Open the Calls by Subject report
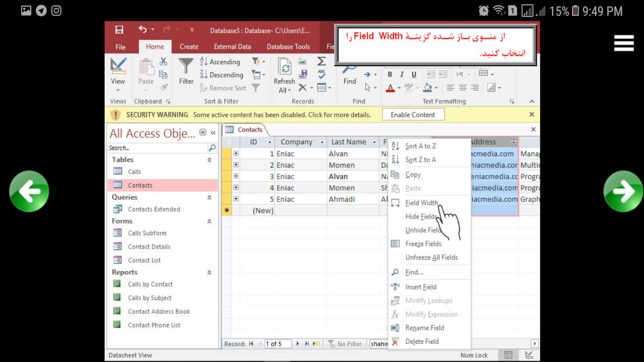644x362 pixels. point(149,298)
